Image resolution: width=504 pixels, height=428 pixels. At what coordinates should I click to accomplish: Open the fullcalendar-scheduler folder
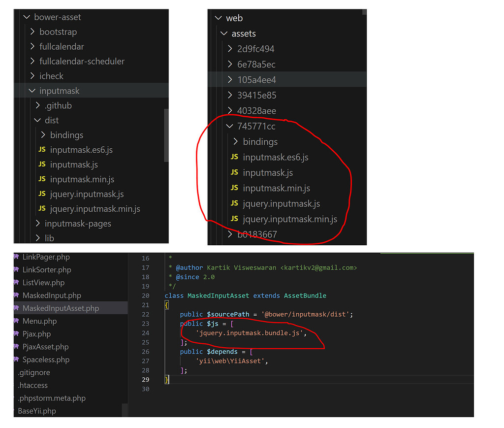(x=81, y=61)
